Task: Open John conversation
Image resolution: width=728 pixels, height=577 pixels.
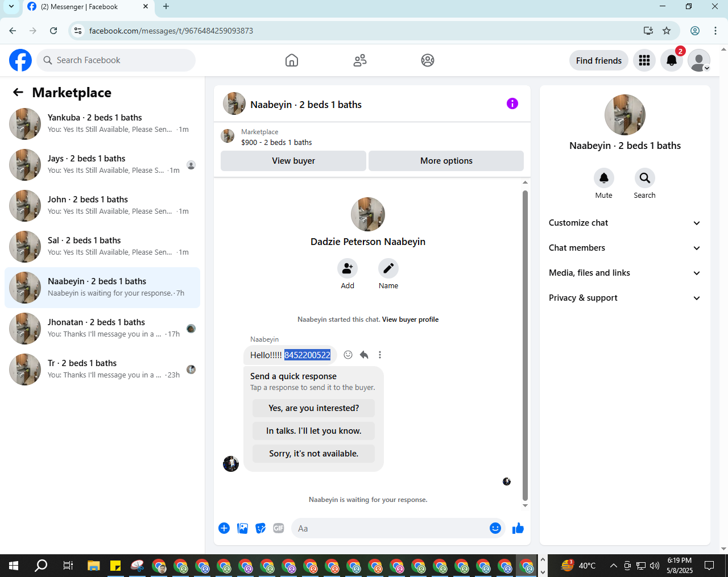Action: tap(102, 206)
